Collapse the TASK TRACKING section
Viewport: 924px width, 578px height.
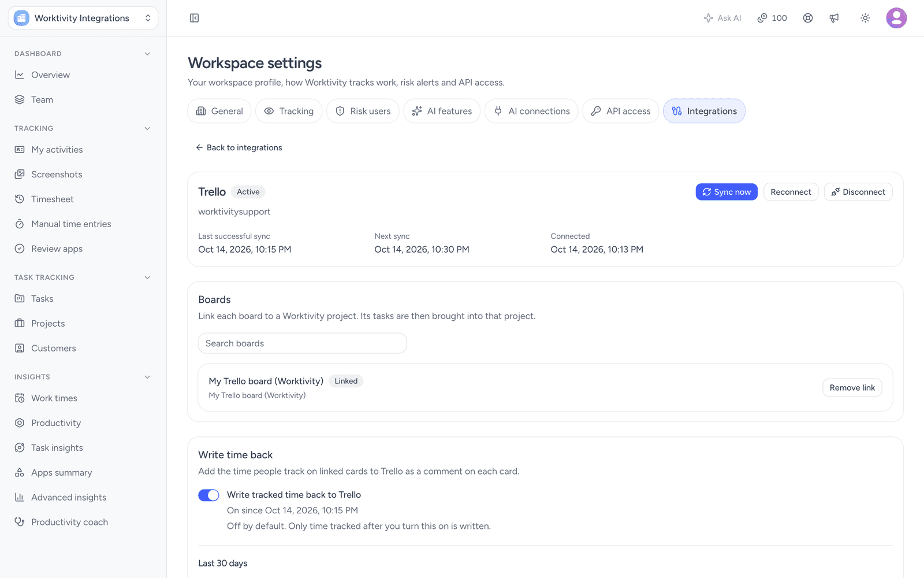click(x=147, y=277)
